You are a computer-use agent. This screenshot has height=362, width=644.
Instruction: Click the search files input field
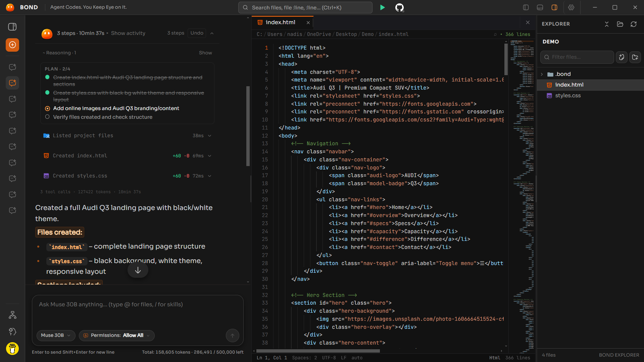click(305, 7)
